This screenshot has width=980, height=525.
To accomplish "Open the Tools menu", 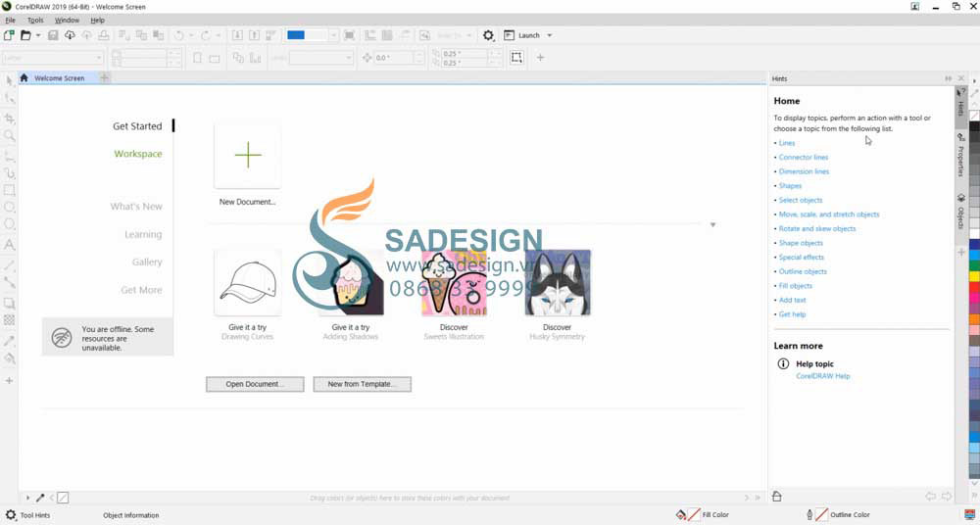I will click(x=35, y=21).
